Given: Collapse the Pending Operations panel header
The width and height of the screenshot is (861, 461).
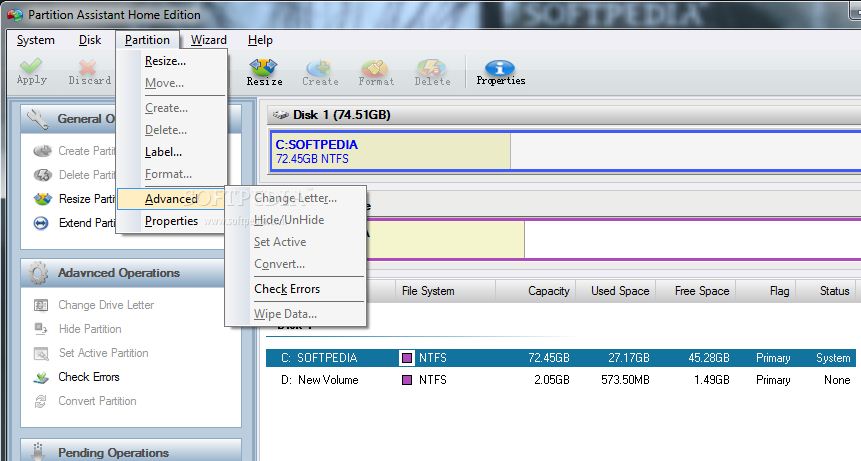Looking at the screenshot, I should tap(131, 451).
